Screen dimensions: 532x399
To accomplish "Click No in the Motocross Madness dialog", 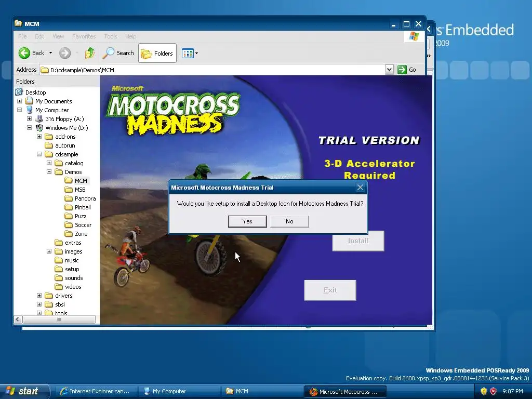I will pyautogui.click(x=289, y=221).
